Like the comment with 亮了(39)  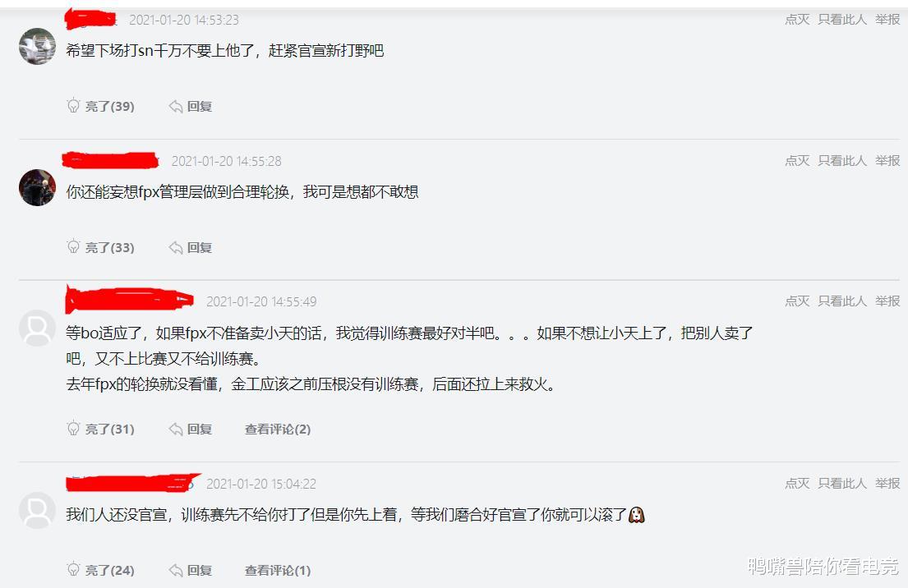pyautogui.click(x=101, y=107)
